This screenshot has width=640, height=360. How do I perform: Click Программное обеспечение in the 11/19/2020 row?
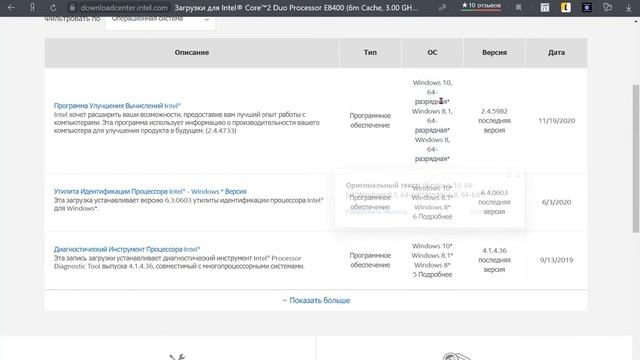coord(370,121)
